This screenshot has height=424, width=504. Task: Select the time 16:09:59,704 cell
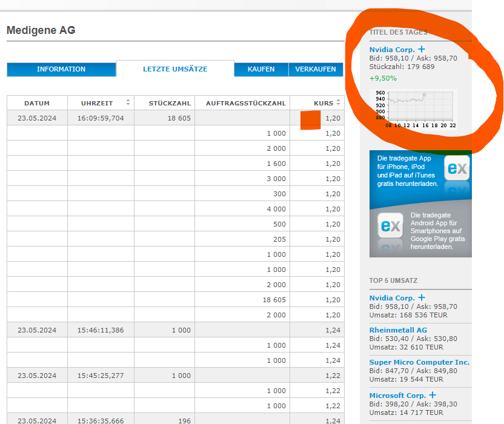point(101,118)
